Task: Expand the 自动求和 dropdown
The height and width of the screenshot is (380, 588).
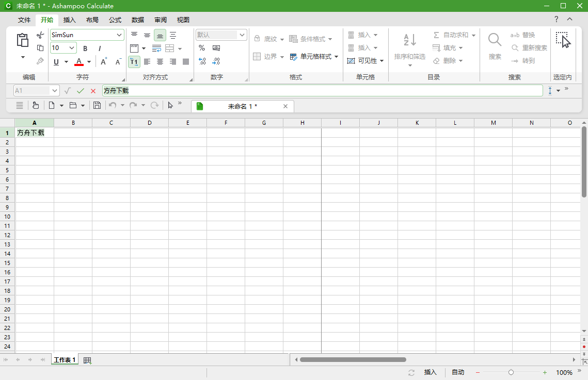Action: [x=473, y=35]
